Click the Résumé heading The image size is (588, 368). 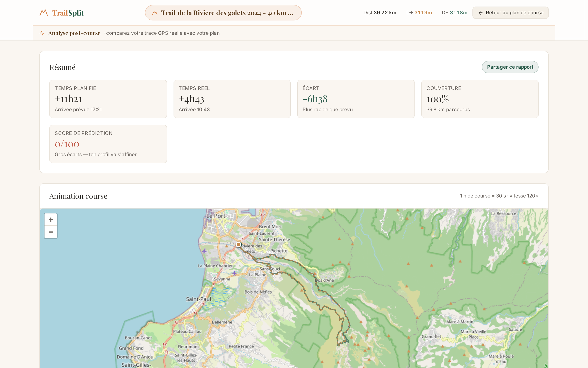click(62, 67)
